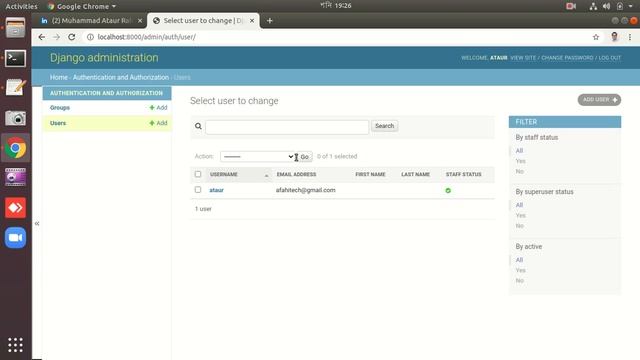Reload the current page
The width and height of the screenshot is (640, 360).
click(71, 37)
